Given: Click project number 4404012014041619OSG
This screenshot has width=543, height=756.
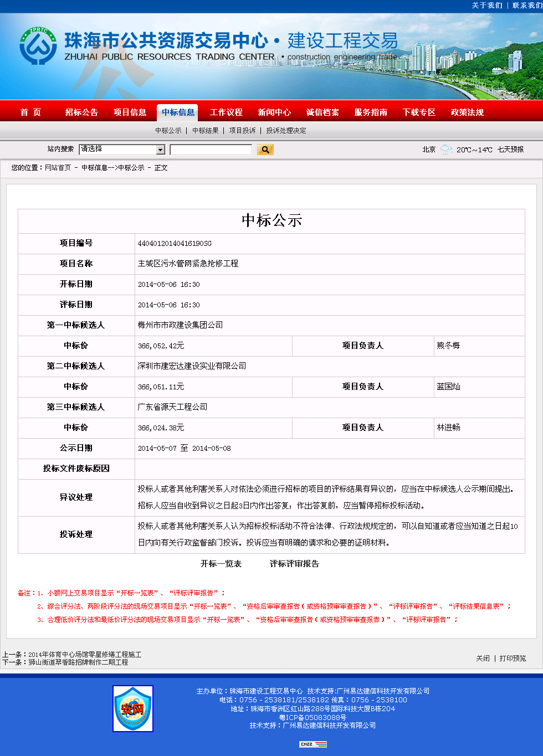Looking at the screenshot, I should tap(175, 244).
